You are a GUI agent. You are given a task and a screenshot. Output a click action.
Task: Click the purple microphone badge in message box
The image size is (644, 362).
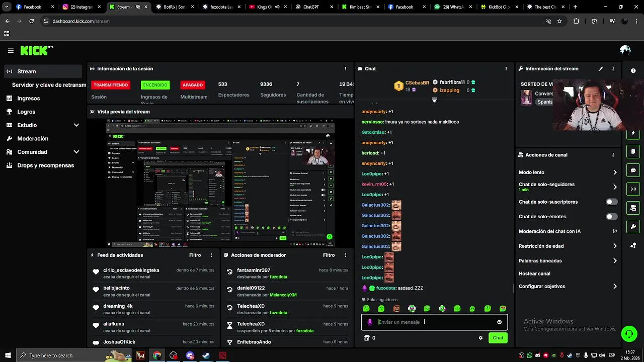(370, 322)
